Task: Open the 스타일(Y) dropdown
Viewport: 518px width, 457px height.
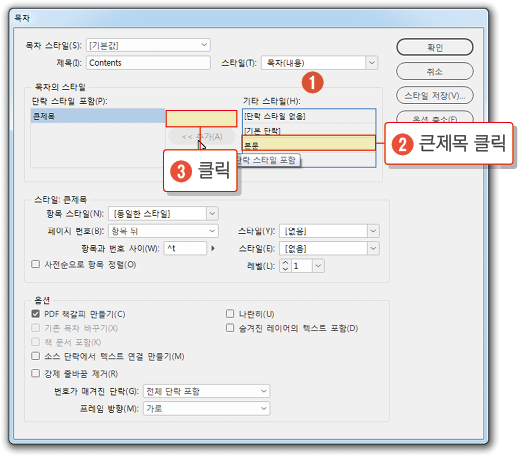Action: coord(329,231)
